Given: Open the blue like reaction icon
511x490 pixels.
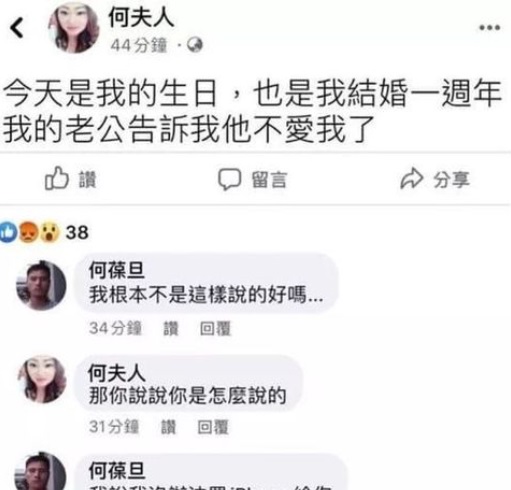Looking at the screenshot, I should click(7, 232).
